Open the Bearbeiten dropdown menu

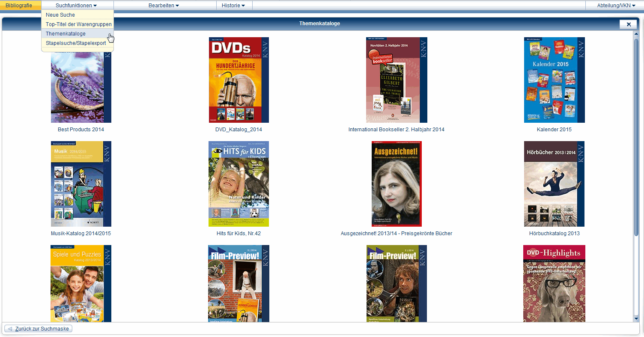pyautogui.click(x=164, y=5)
